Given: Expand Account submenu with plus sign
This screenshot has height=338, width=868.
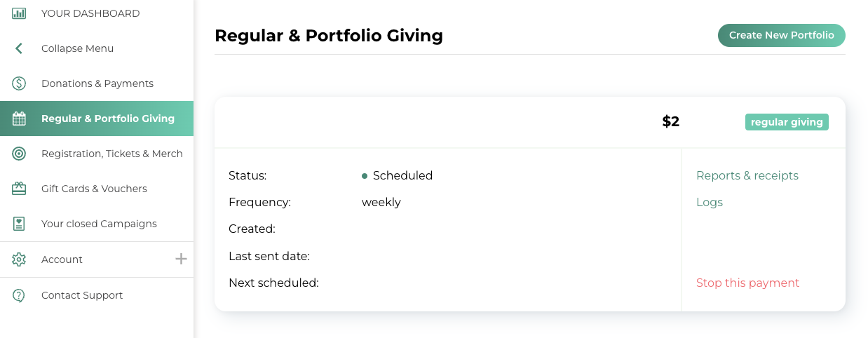Looking at the screenshot, I should click(181, 259).
